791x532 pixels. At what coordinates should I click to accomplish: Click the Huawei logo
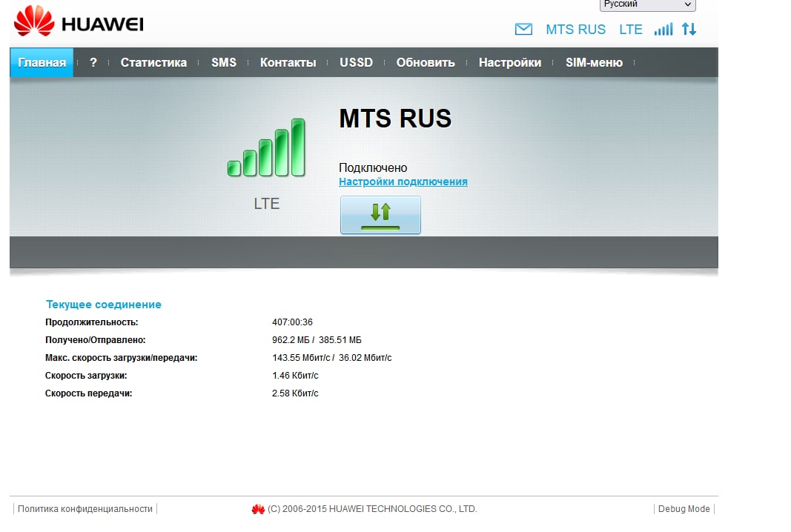tap(79, 21)
